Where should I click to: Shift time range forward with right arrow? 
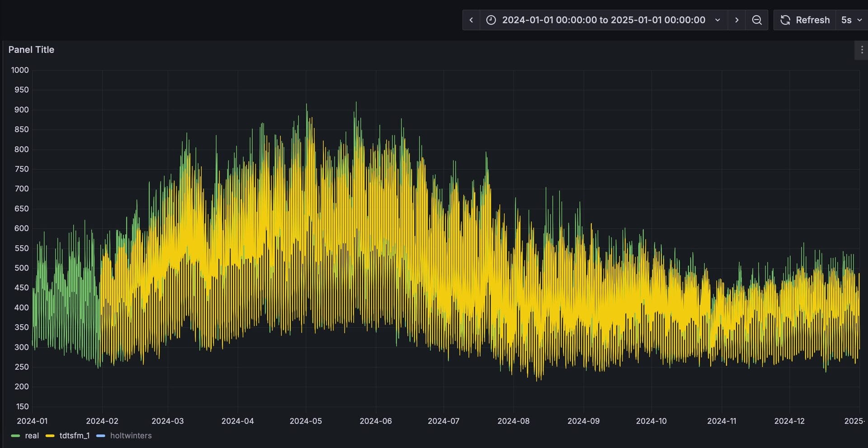[737, 20]
